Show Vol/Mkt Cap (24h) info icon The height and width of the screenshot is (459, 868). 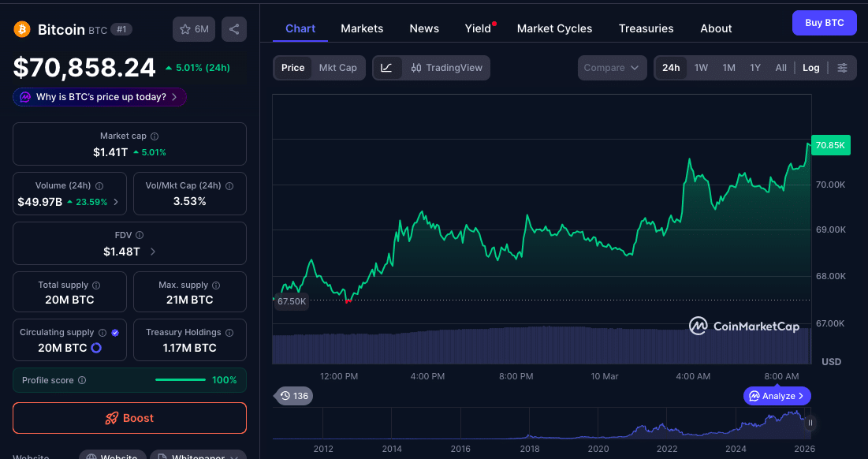(x=229, y=186)
